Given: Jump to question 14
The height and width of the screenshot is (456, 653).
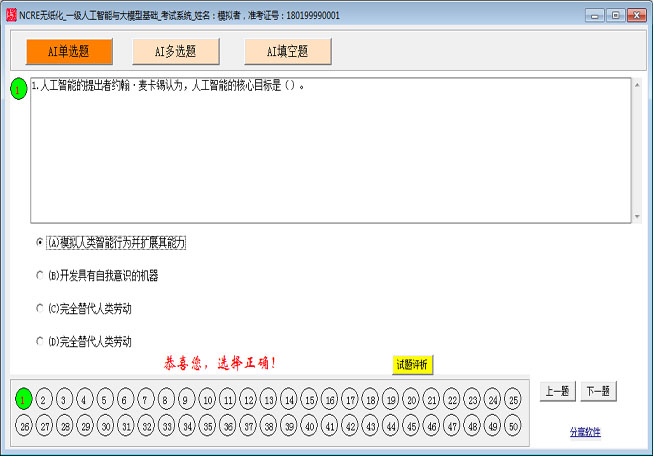Looking at the screenshot, I should (289, 399).
